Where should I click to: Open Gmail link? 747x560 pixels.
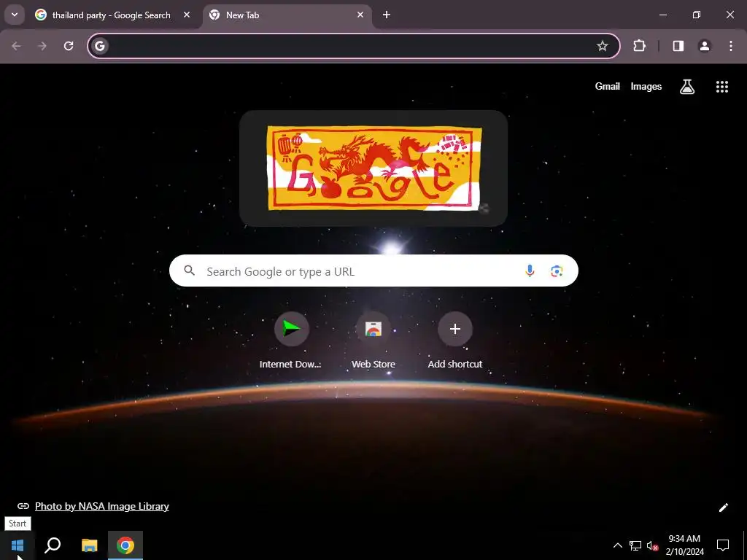point(608,86)
